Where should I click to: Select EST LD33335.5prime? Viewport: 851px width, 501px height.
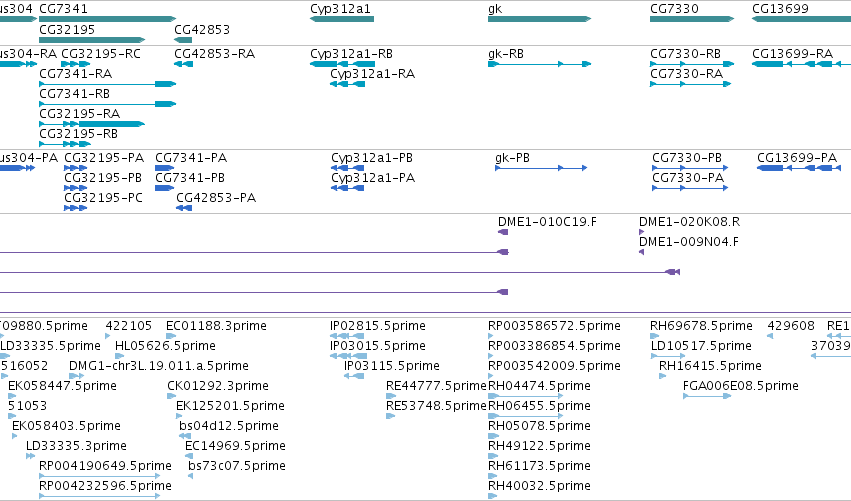(5, 356)
